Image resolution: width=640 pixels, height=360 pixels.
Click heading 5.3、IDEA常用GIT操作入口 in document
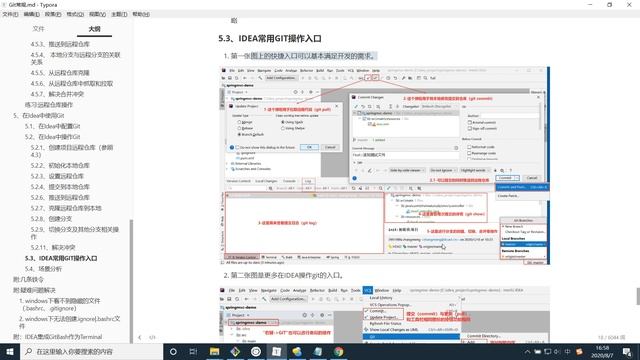click(270, 39)
